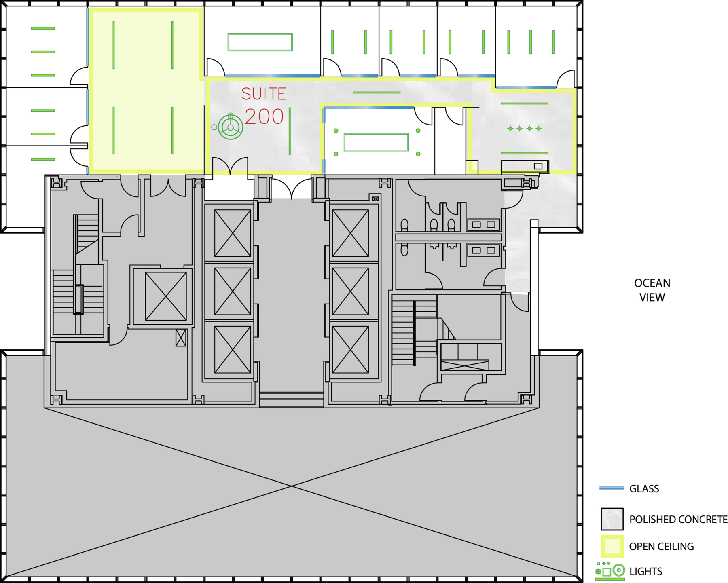Click the double sink in the upper restroom

tap(483, 225)
